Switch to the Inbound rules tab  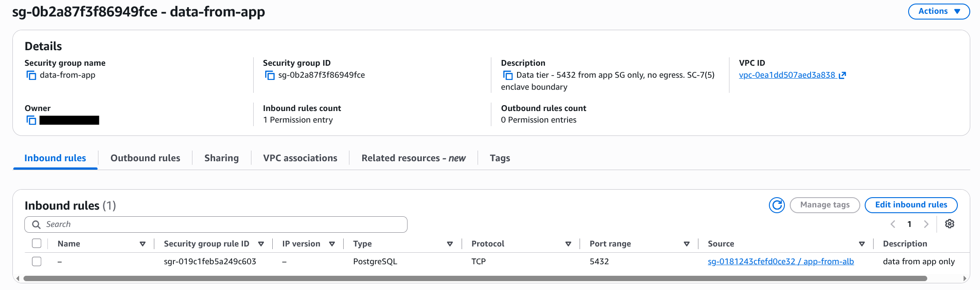55,158
